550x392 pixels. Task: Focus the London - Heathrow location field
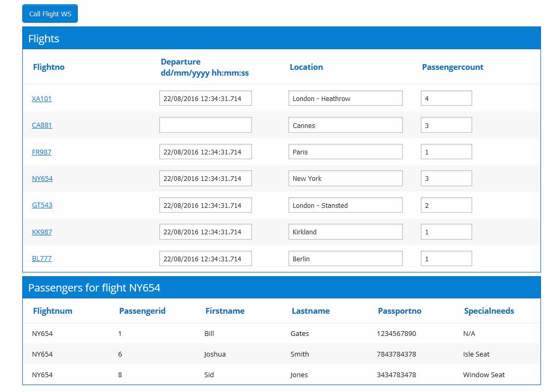(x=345, y=99)
